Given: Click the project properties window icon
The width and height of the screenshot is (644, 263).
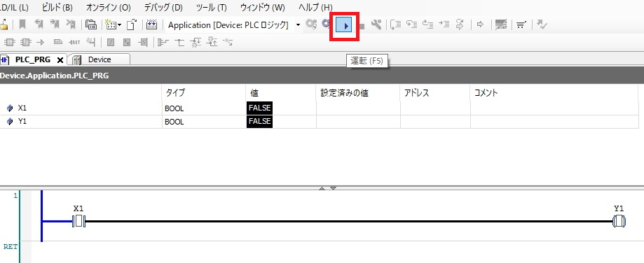Looking at the screenshot, I should [91, 25].
